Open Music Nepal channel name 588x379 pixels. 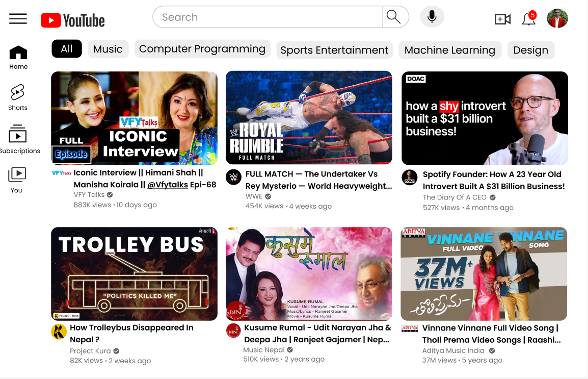264,350
